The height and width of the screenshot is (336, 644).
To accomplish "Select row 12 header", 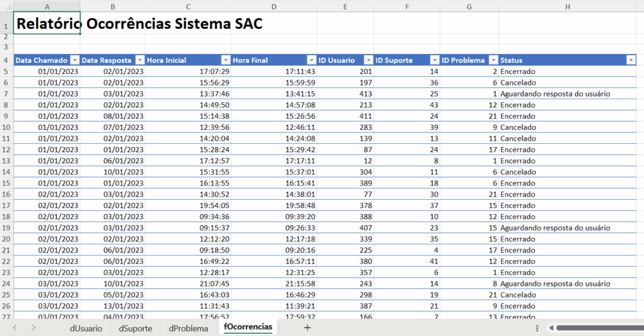I will (x=6, y=149).
